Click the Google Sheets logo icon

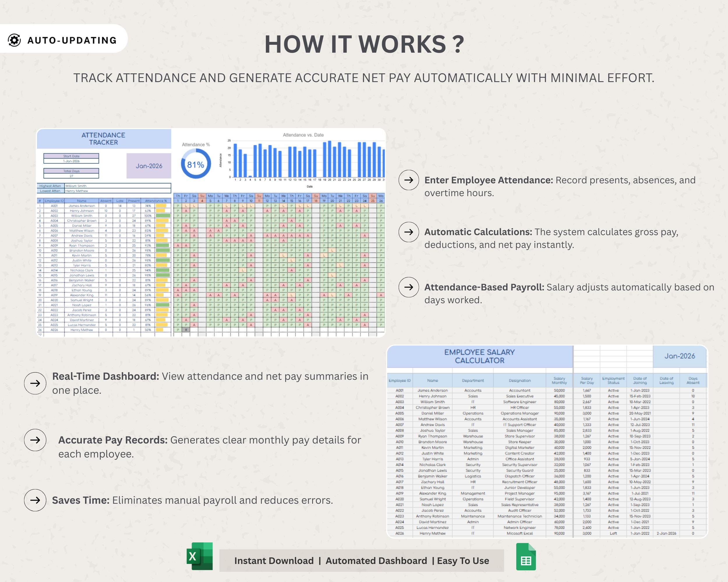pos(526,557)
